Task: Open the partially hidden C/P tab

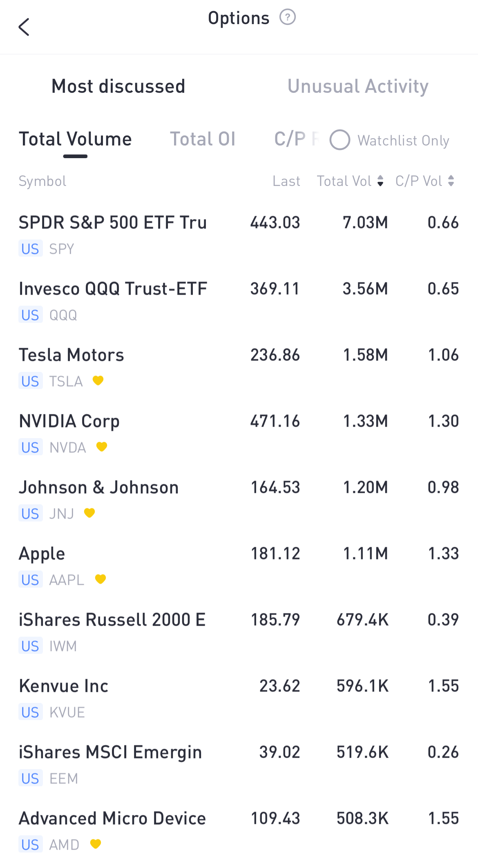Action: [x=295, y=139]
